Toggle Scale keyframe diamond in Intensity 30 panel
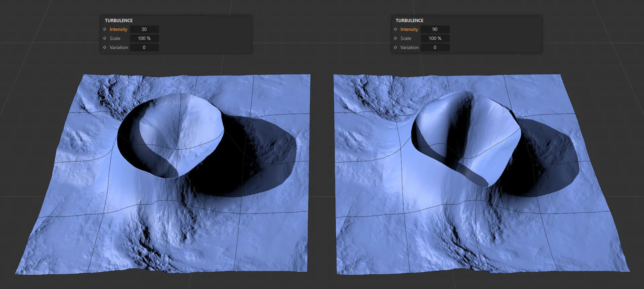Viewport: 644px width, 289px height. click(105, 39)
